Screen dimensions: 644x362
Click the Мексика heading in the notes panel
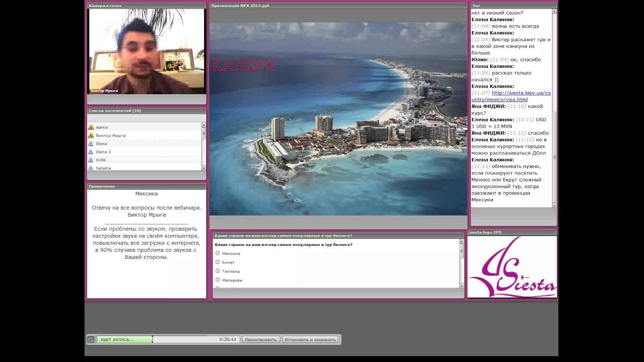(x=146, y=194)
